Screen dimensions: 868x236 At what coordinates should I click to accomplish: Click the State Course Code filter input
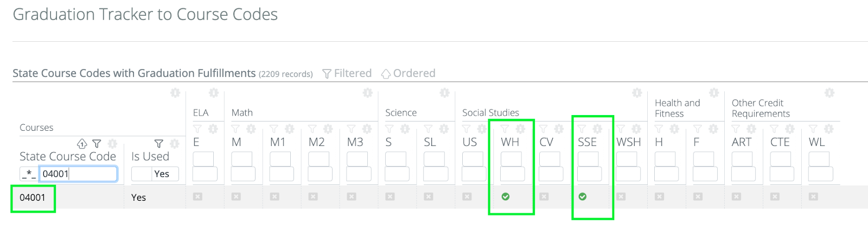(x=78, y=174)
